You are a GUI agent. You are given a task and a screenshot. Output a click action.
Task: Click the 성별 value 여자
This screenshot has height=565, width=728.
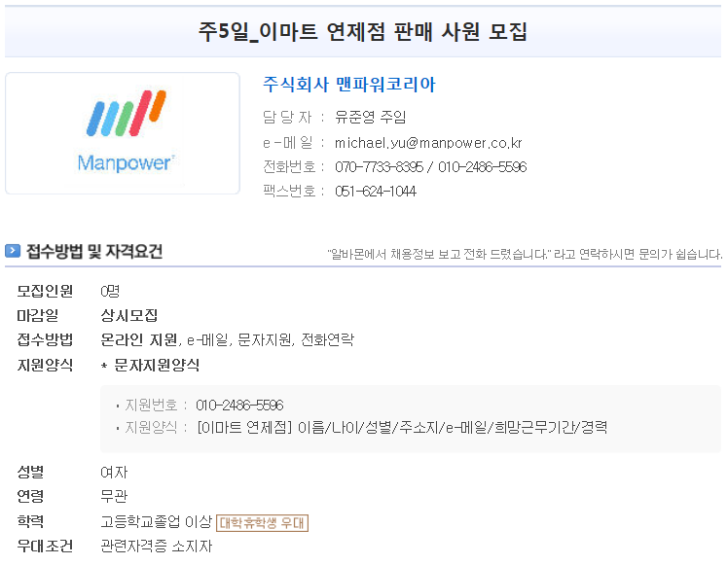click(114, 473)
